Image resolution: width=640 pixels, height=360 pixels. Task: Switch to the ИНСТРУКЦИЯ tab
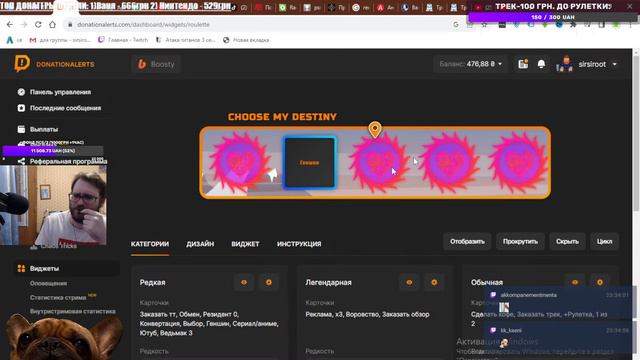point(299,244)
